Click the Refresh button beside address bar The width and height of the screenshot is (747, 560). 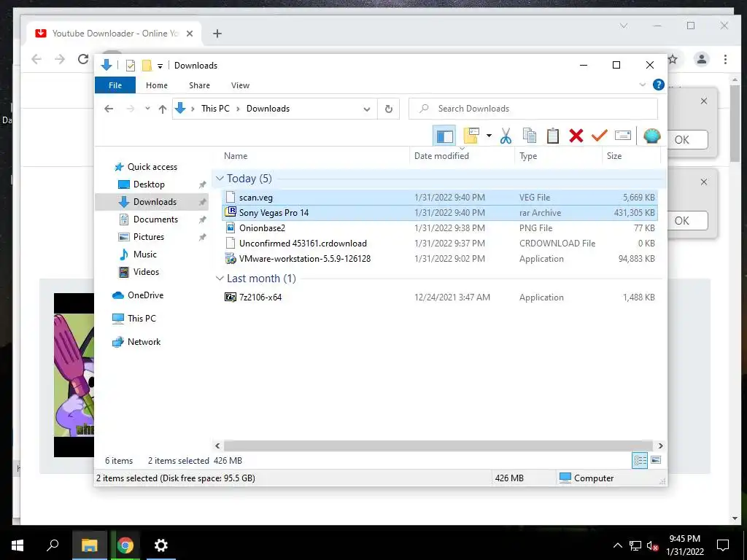point(389,109)
